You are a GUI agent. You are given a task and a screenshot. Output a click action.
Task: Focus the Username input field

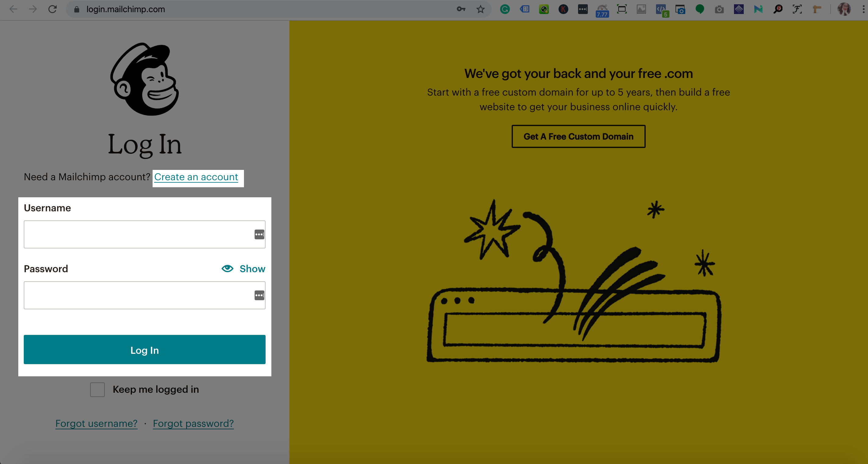[145, 234]
